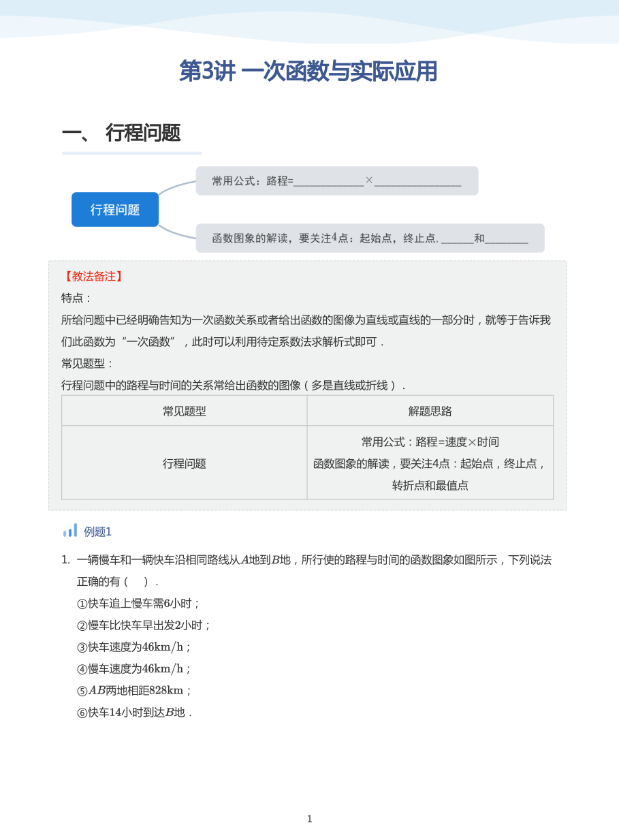Click the page number 1 at the bottom
The image size is (619, 840).
[309, 819]
